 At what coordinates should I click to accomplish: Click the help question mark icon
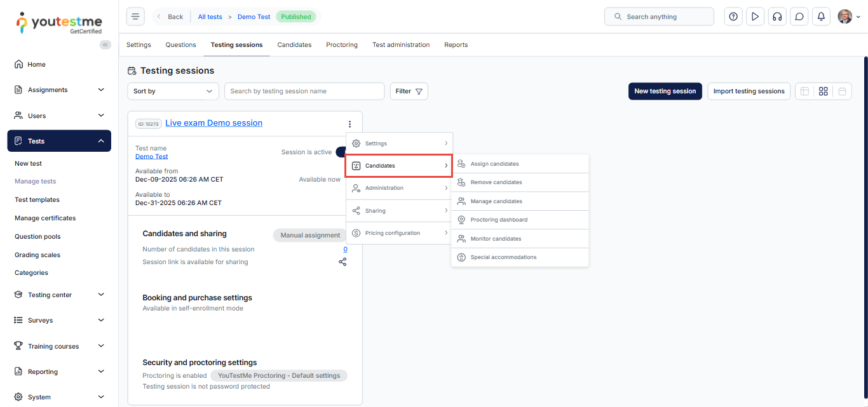(733, 17)
